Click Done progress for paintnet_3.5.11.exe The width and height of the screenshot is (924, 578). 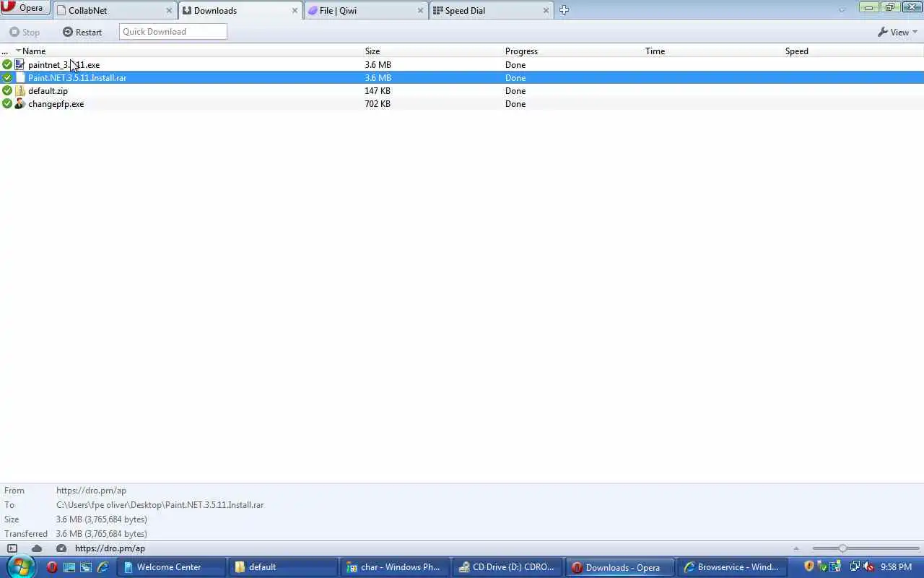pyautogui.click(x=515, y=65)
